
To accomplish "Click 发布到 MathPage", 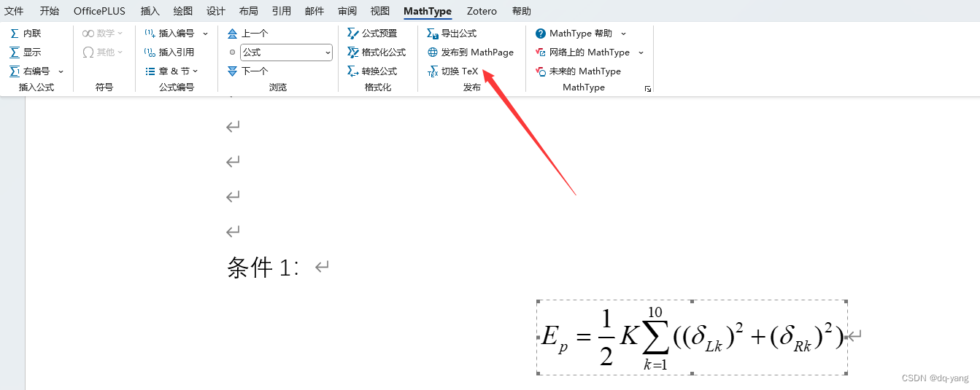I will [471, 52].
